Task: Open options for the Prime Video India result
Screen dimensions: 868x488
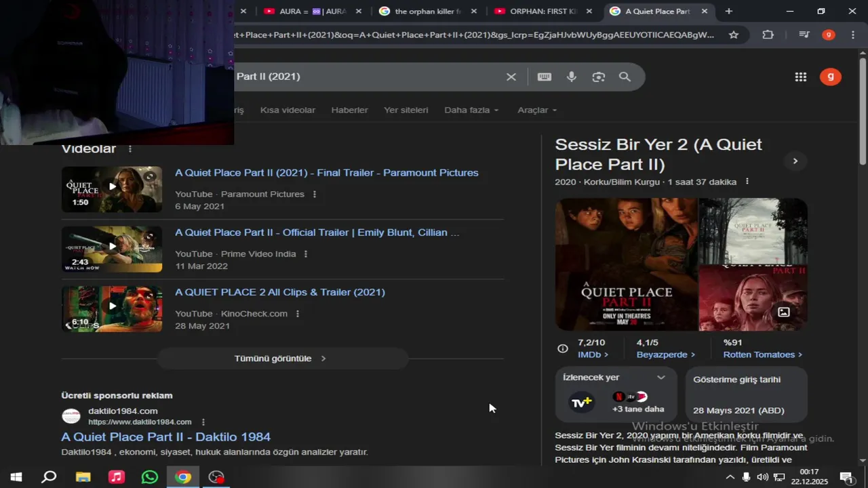Action: pyautogui.click(x=306, y=254)
